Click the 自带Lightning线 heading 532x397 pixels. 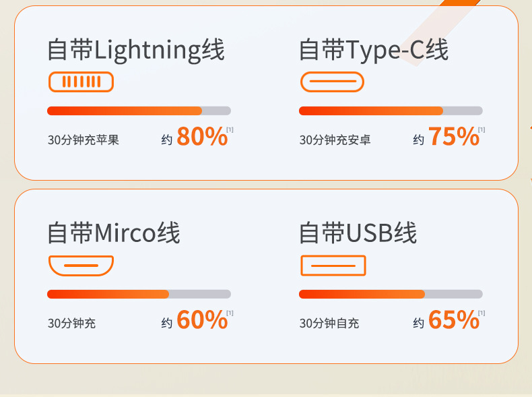coord(136,51)
